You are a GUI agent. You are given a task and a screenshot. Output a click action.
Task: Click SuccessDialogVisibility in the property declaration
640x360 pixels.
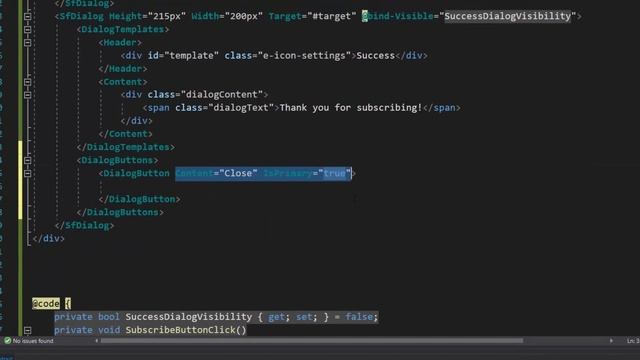(189, 317)
